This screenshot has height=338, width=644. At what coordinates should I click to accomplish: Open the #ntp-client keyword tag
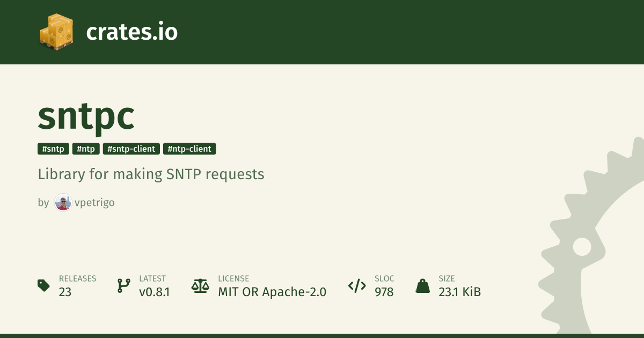tap(189, 149)
